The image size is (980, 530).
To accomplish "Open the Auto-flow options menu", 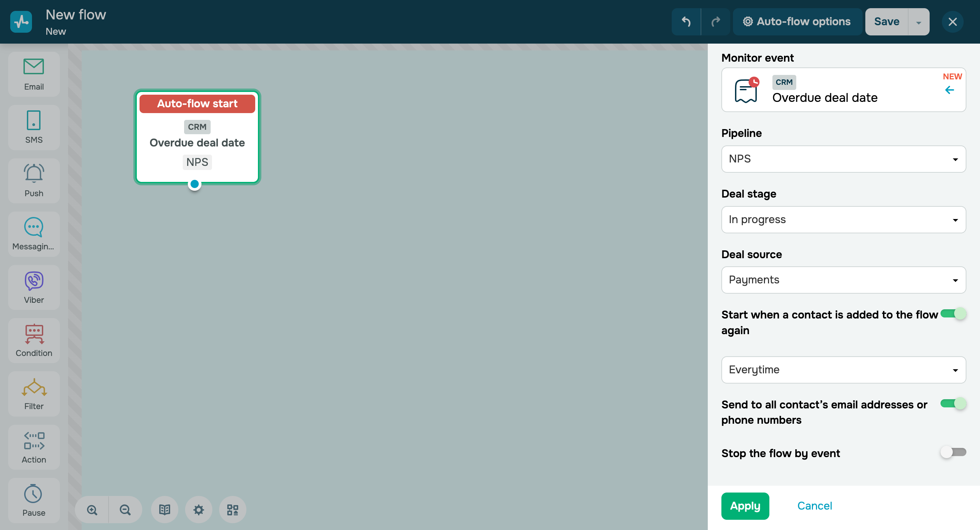I will pos(797,21).
